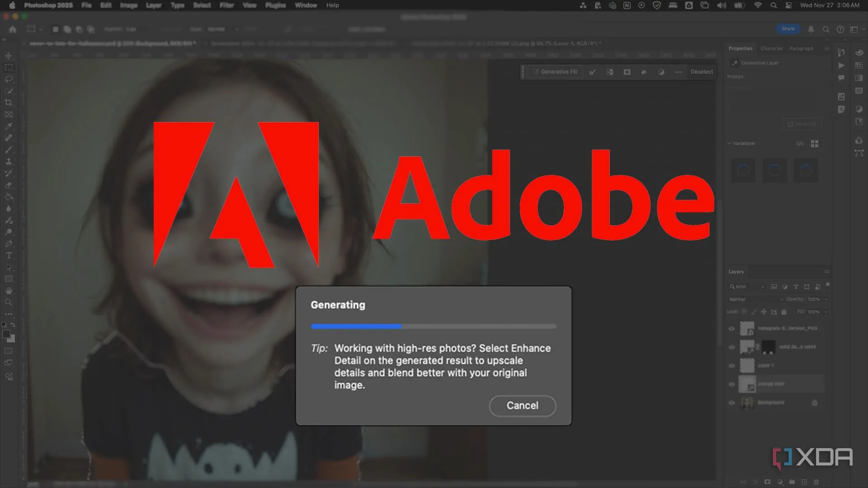Select the Crop tool
Screen dimensions: 868x488
coord(9,102)
